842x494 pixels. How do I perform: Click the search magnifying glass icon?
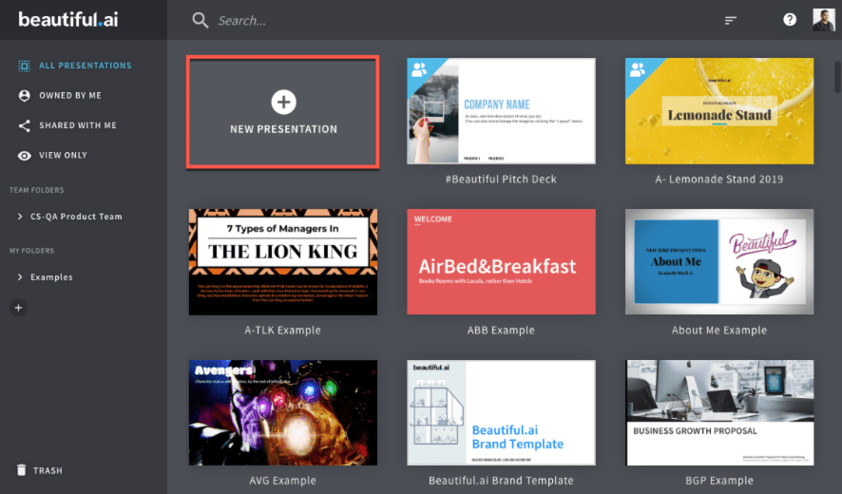200,20
